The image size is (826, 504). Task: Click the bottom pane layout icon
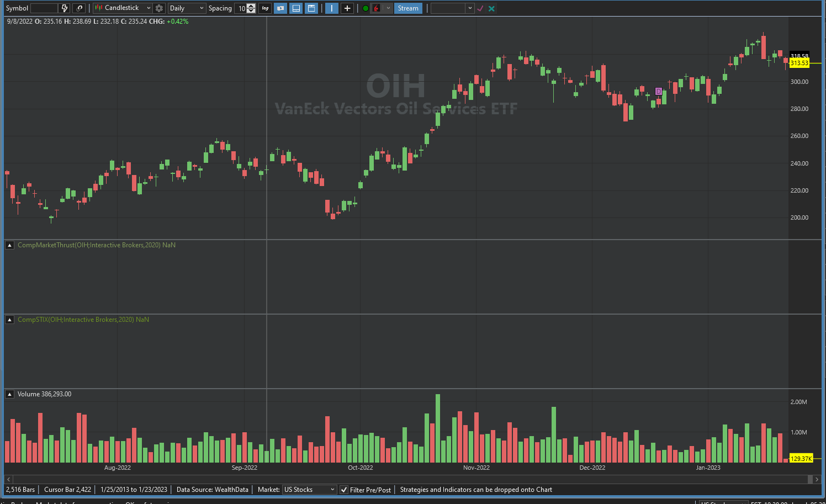click(x=296, y=8)
